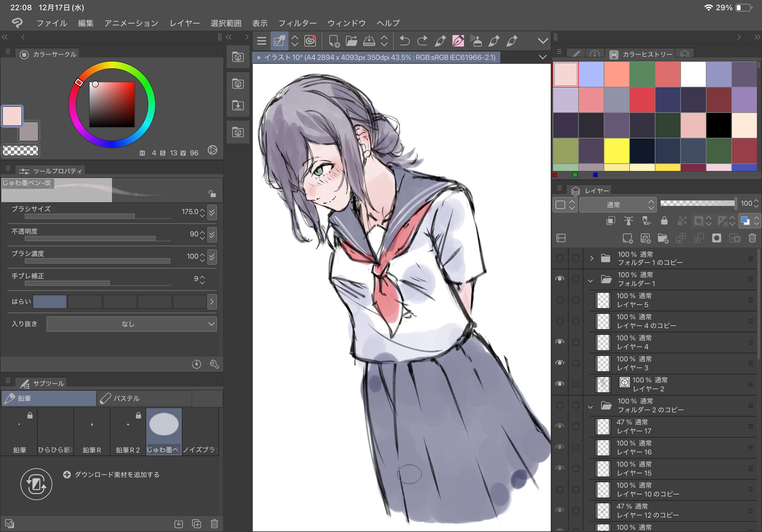Click the clear with spiral icon
The width and height of the screenshot is (762, 532).
310,41
